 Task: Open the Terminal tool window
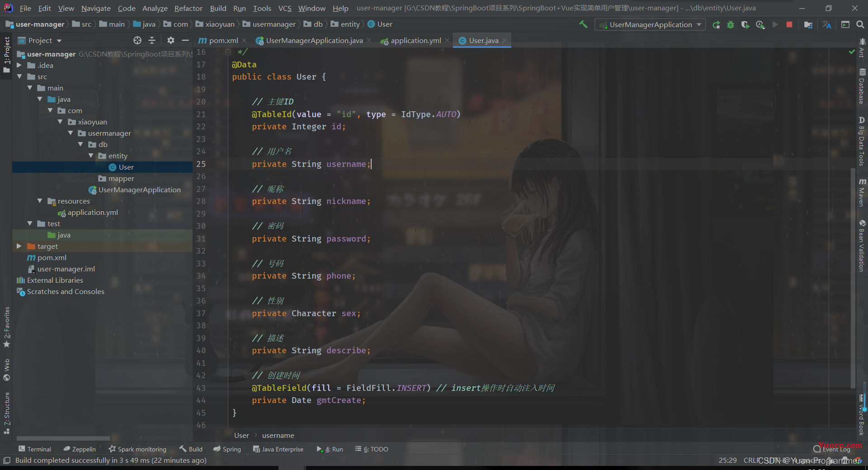(x=35, y=449)
